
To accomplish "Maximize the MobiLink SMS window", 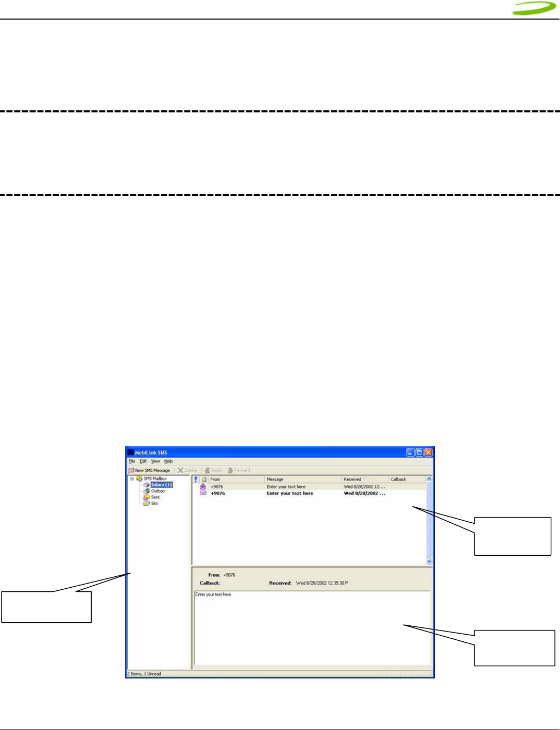I will pyautogui.click(x=419, y=452).
